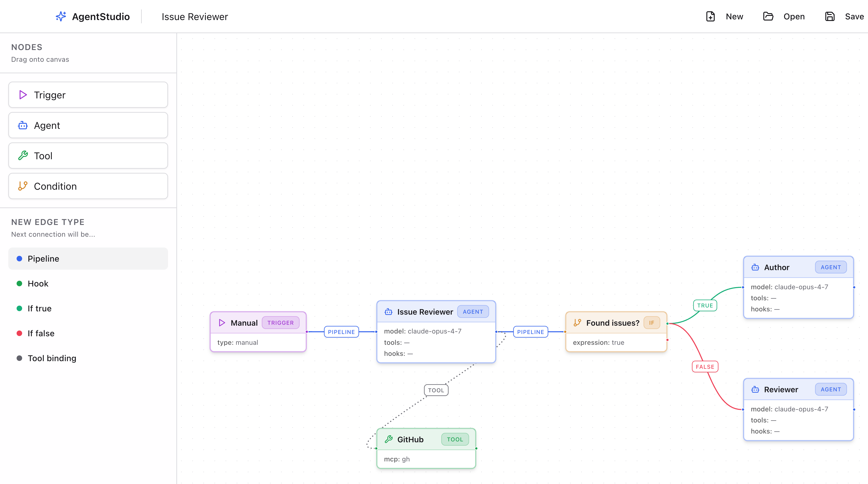Click the Open button label
Image resolution: width=868 pixels, height=484 pixels.
pos(794,17)
